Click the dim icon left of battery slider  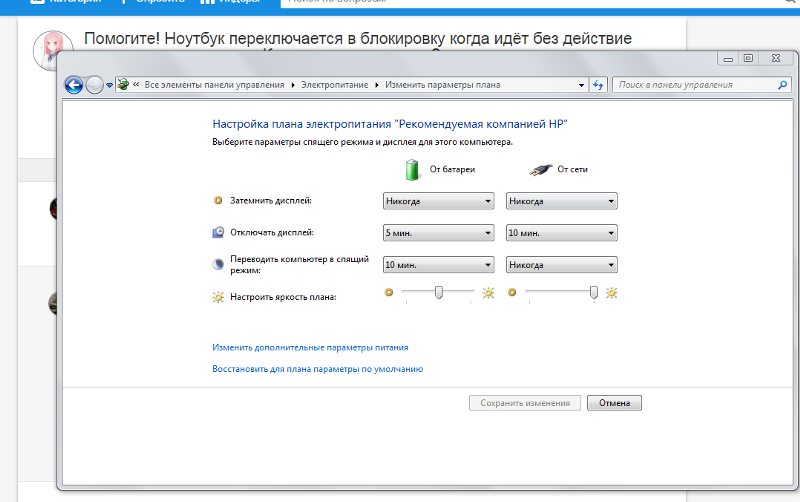tap(389, 292)
